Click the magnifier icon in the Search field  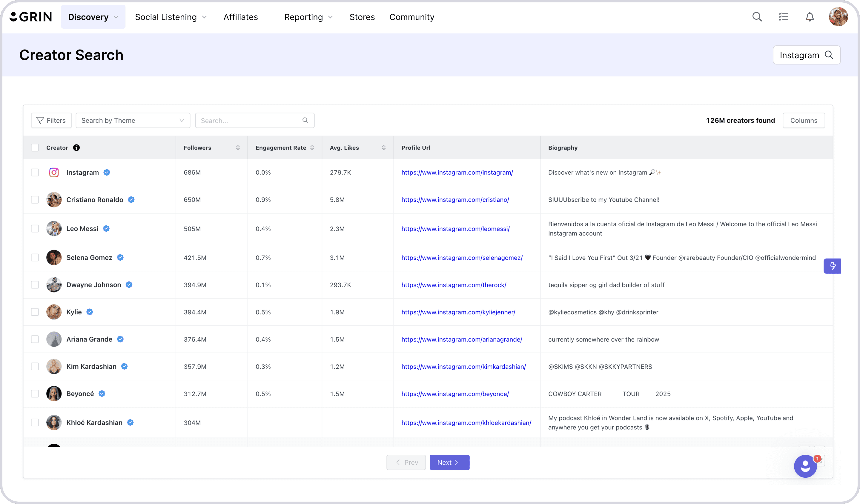(x=305, y=120)
